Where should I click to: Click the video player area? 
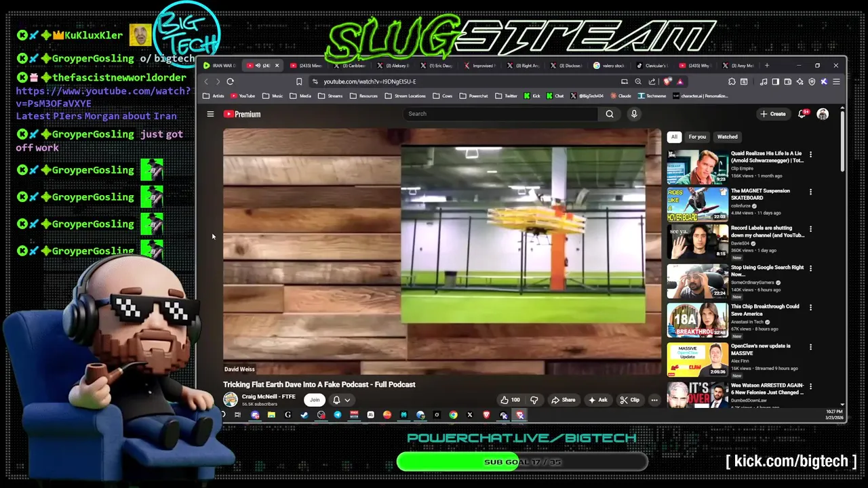[442, 251]
